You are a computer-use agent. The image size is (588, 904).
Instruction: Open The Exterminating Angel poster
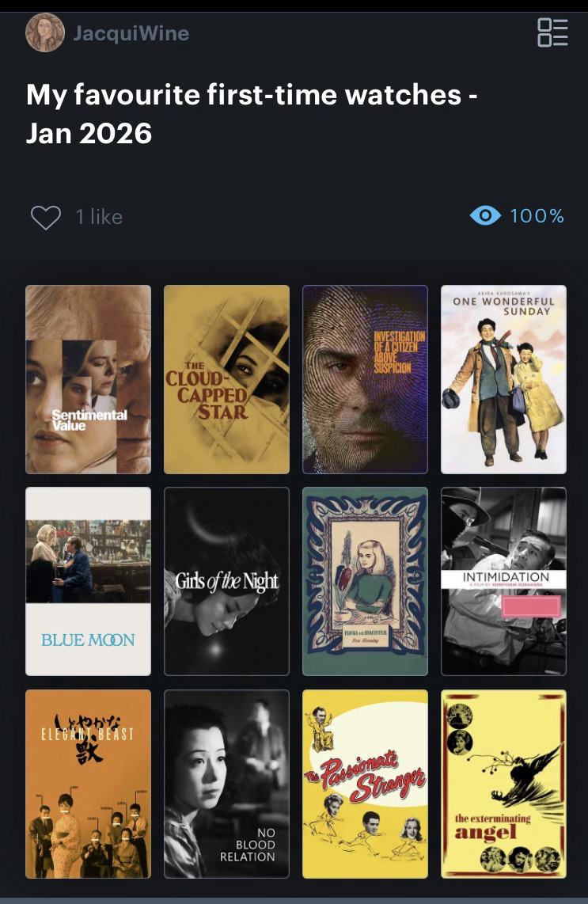[503, 784]
